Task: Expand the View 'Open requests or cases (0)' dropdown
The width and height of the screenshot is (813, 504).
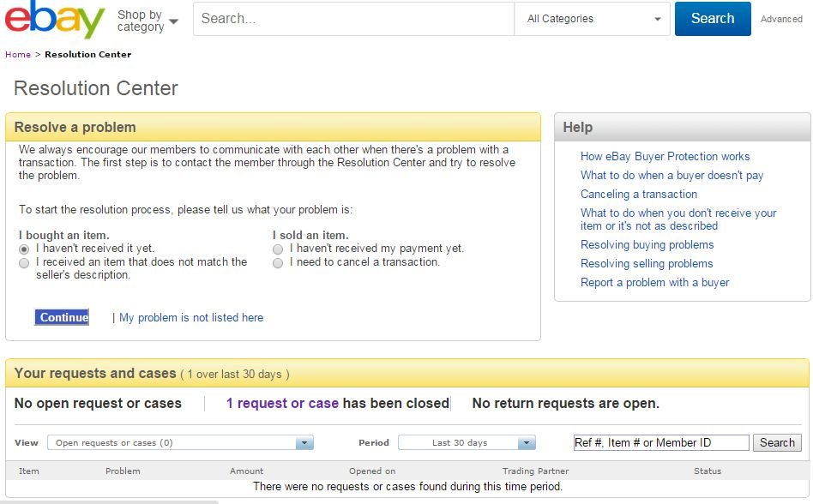Action: click(180, 442)
